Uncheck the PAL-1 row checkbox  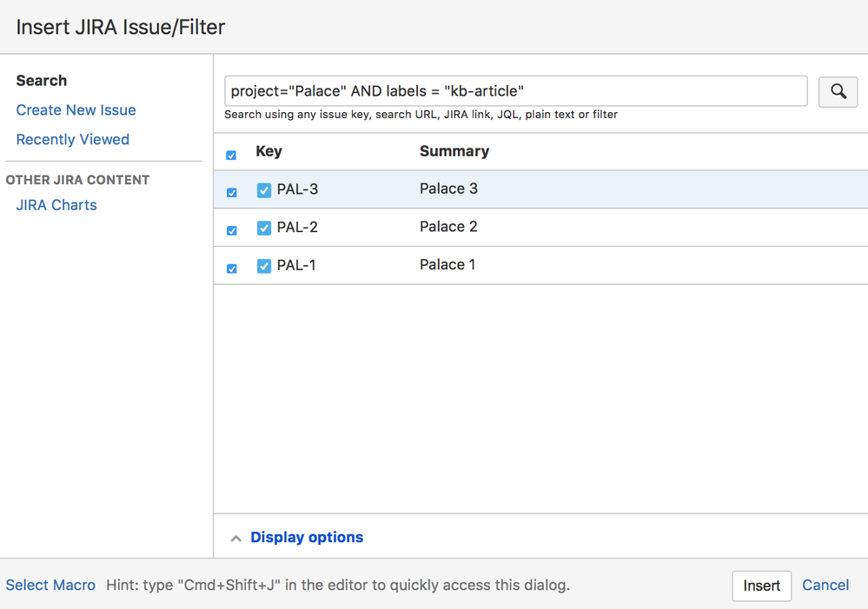click(231, 268)
